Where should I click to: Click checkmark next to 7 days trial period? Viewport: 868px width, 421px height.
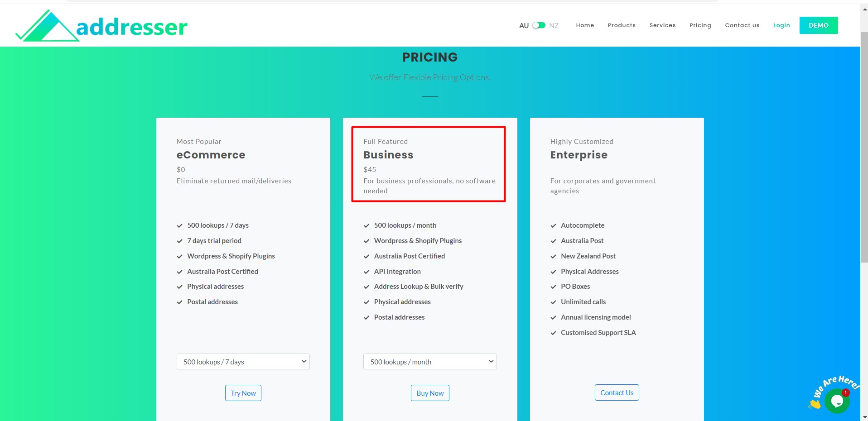(179, 241)
